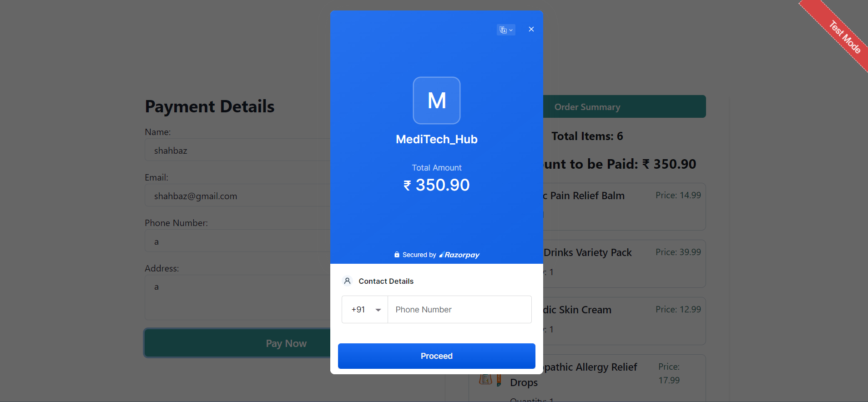
Task: Click the Order Summary header bar
Action: pyautogui.click(x=624, y=107)
